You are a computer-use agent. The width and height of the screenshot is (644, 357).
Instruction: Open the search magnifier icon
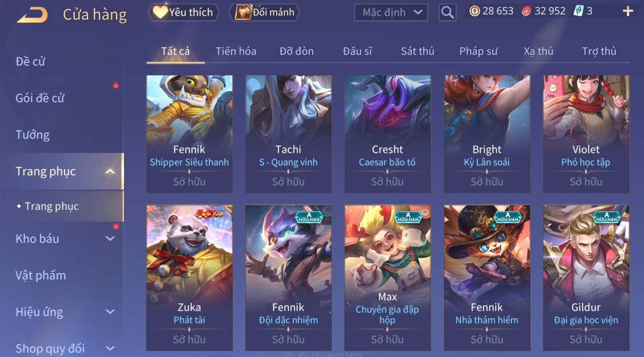(447, 12)
